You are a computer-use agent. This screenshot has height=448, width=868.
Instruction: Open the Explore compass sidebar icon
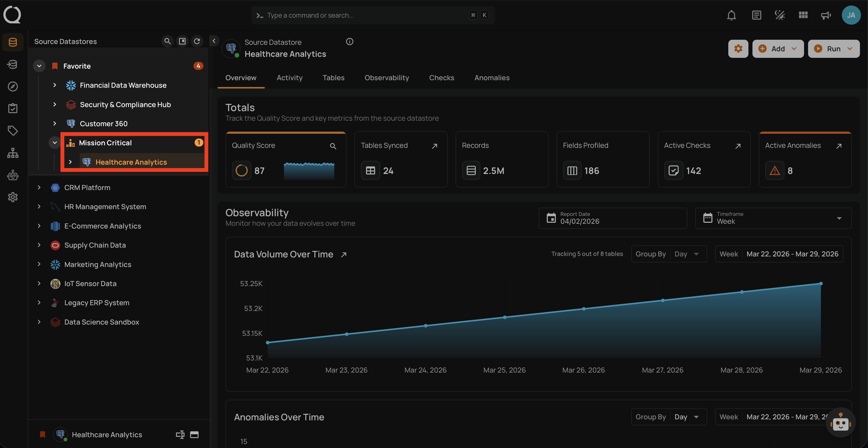13,86
